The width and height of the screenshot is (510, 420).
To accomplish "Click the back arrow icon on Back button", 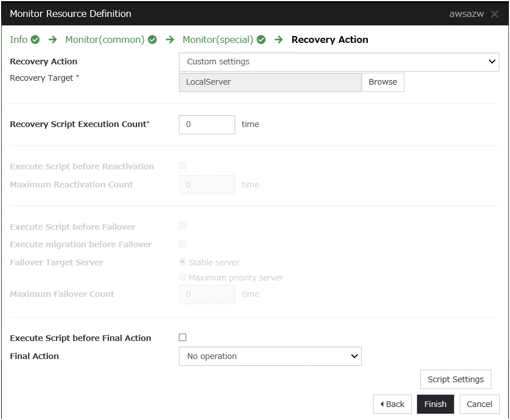I will [383, 404].
